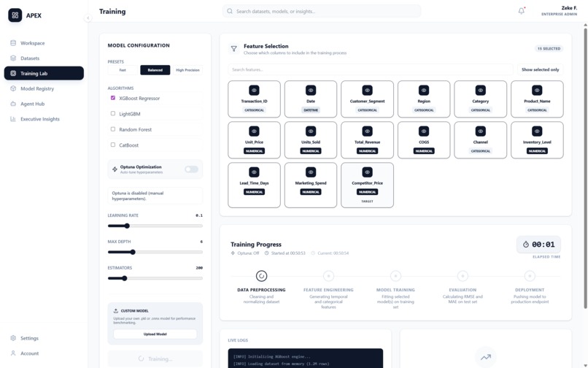
Task: Click the Evaluation step circle
Action: click(463, 276)
